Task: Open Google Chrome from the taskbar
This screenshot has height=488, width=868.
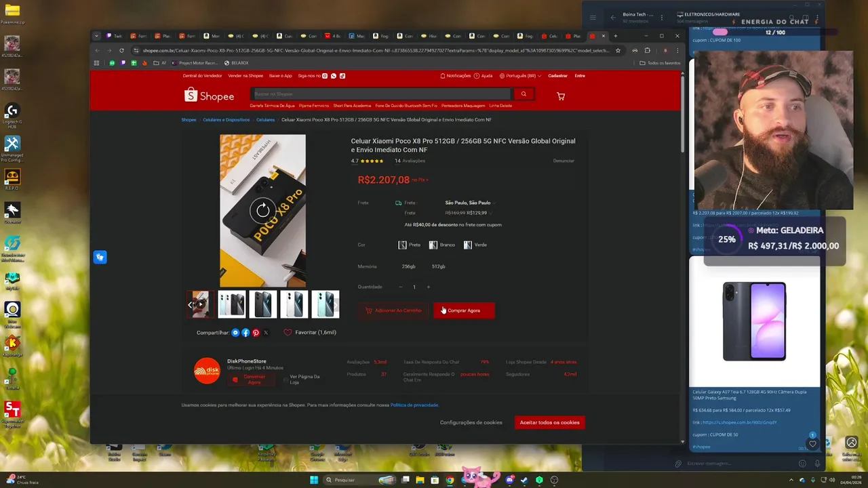Action: pyautogui.click(x=450, y=480)
